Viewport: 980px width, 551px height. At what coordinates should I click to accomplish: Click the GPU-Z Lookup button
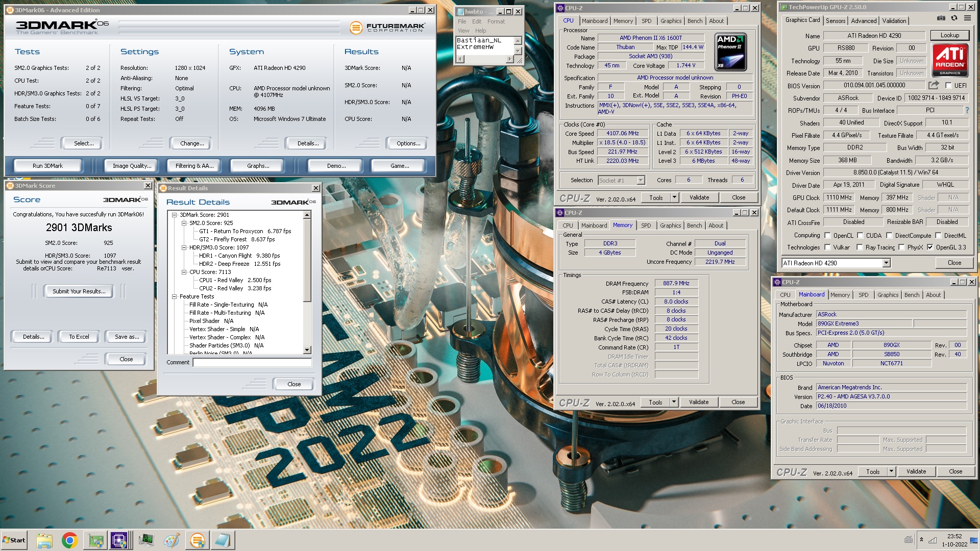click(949, 35)
